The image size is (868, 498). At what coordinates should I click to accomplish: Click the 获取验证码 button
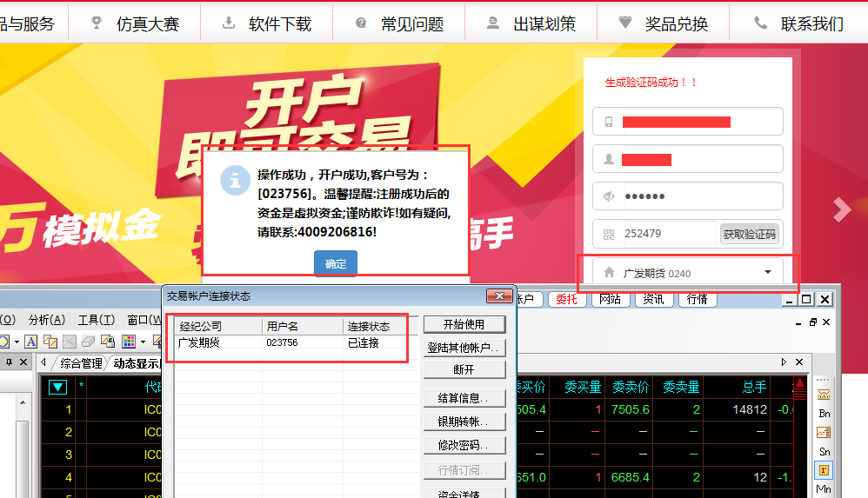pos(749,234)
